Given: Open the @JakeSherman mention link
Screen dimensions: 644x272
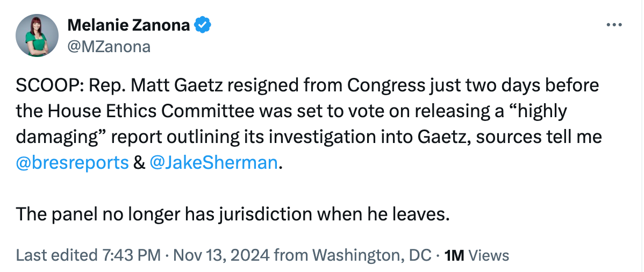Looking at the screenshot, I should point(214,163).
